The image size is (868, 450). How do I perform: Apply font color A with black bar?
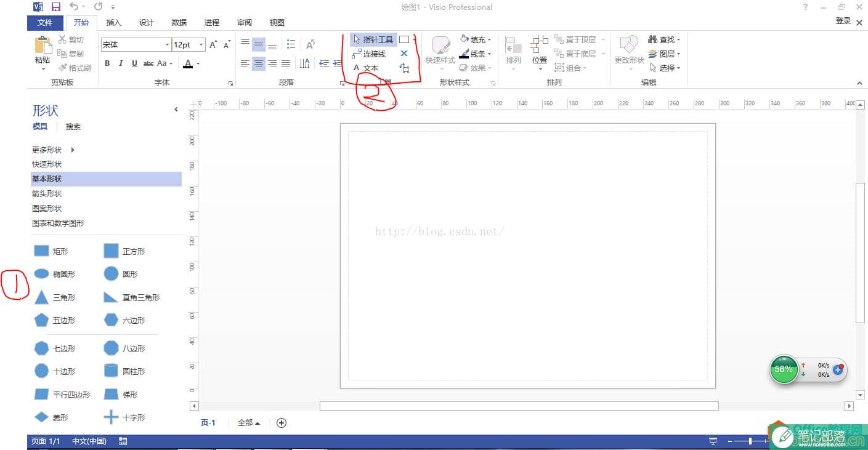pos(188,63)
